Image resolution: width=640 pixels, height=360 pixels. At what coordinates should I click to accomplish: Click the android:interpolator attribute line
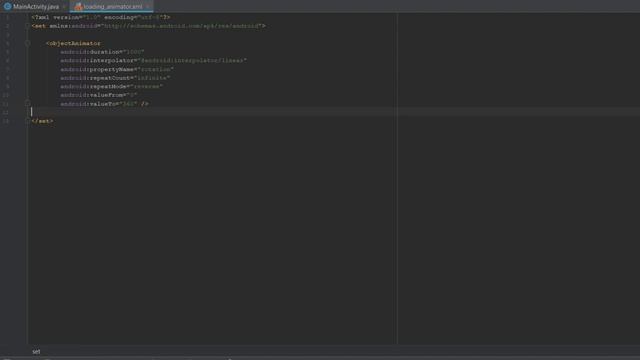(x=153, y=60)
